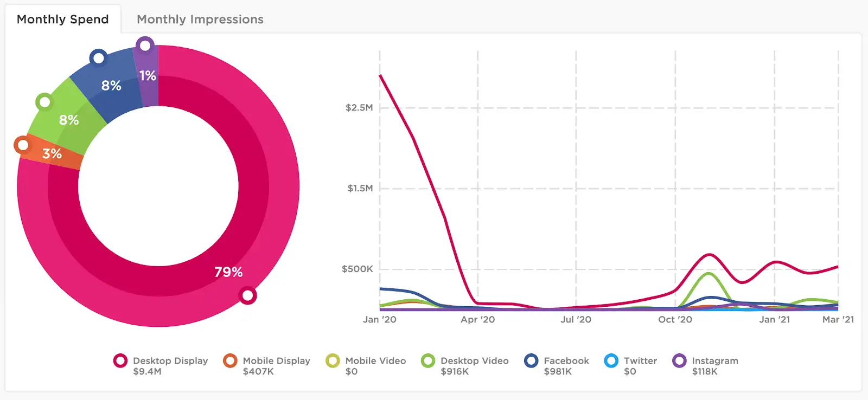Click the Instagram legend circle icon

coord(679,361)
